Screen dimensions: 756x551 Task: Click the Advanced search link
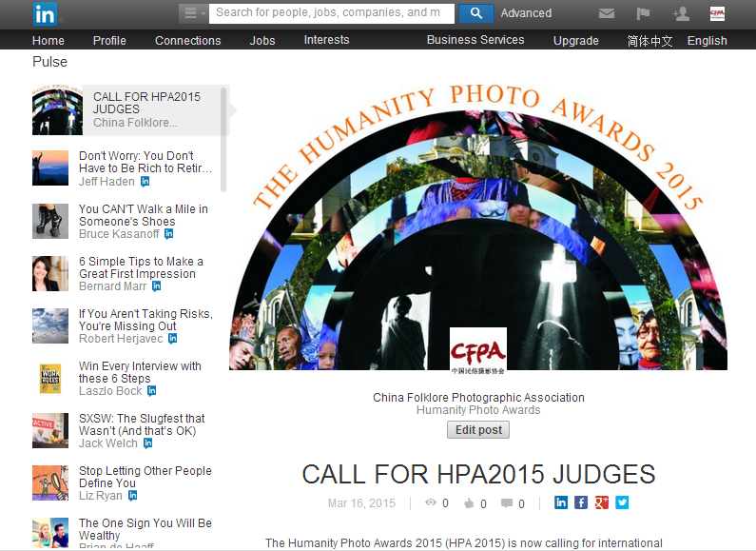point(526,13)
